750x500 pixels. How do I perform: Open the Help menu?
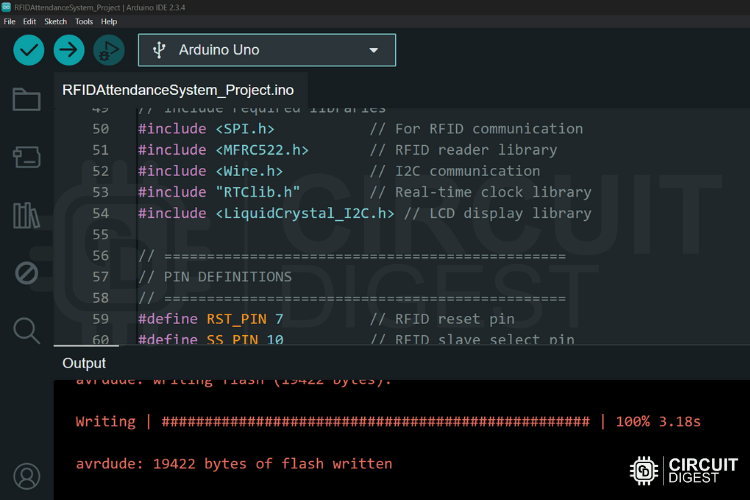(x=109, y=22)
